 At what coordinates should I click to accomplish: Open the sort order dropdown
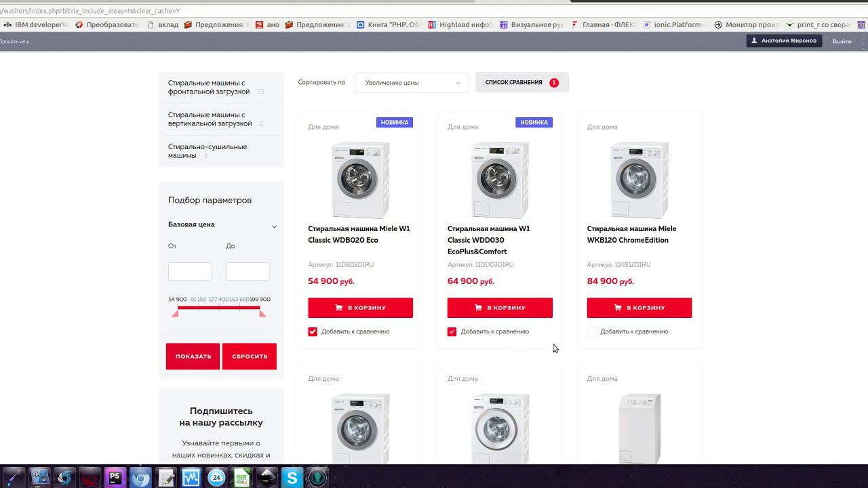pos(411,83)
